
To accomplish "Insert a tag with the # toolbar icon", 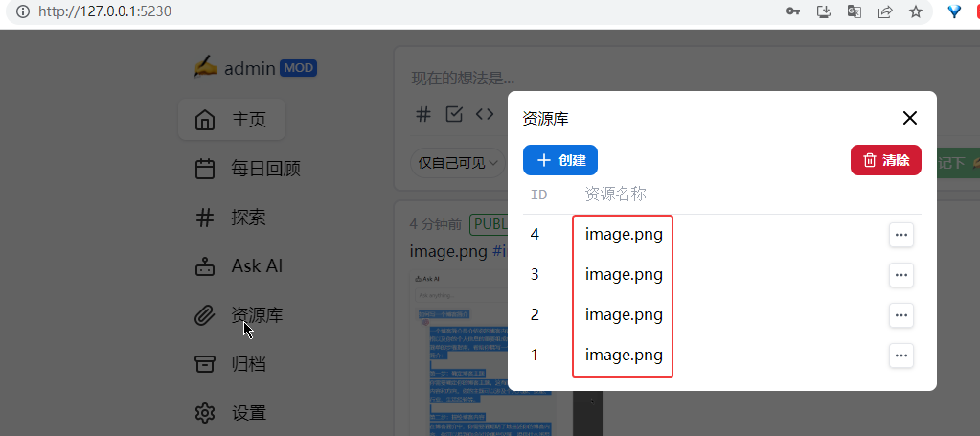I will (x=423, y=114).
